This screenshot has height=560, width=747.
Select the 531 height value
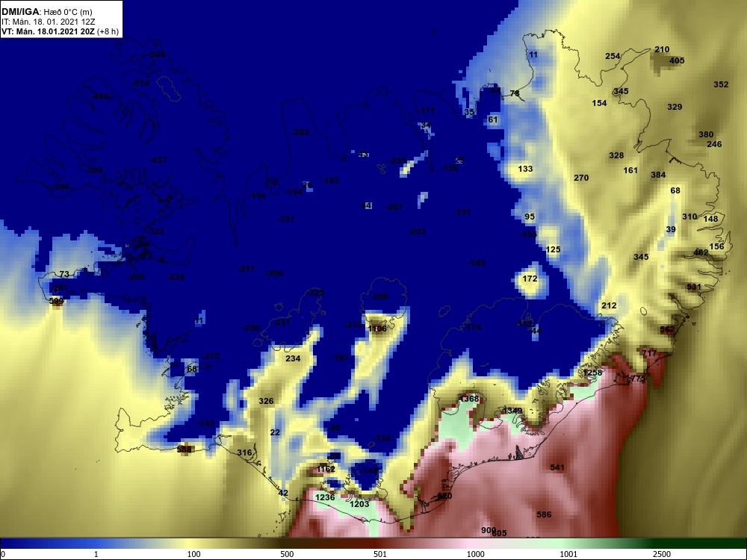694,287
